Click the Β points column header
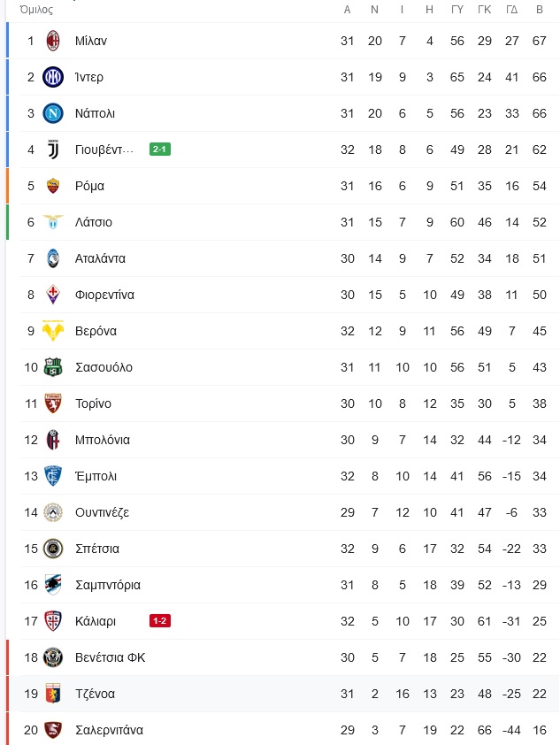This screenshot has width=560, height=745. click(x=539, y=10)
